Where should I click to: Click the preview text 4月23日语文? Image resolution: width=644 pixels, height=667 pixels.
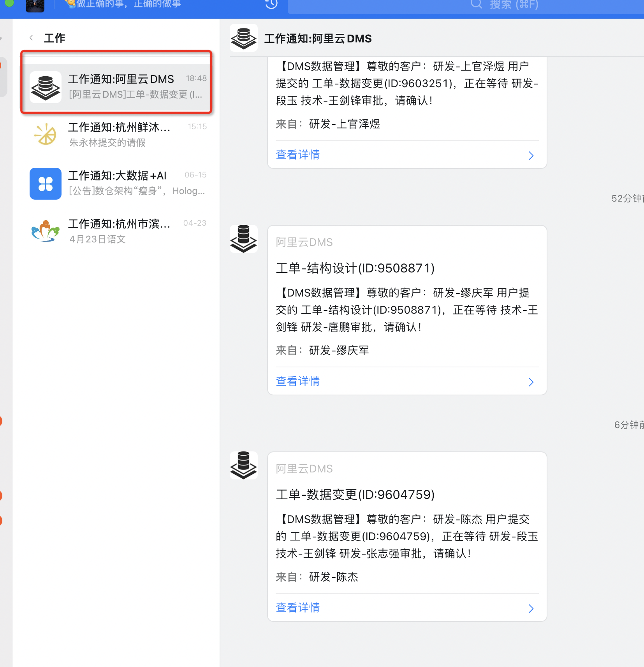[x=97, y=239]
